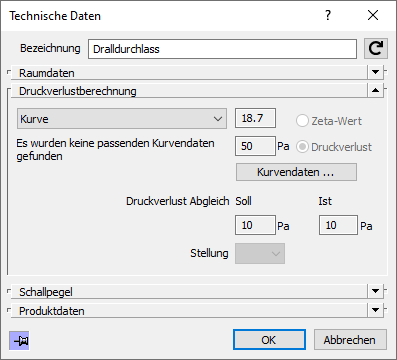This screenshot has width=397, height=360.
Task: Click the message 'Es wurden keine passenden Kurvendaten gefunden'
Action: (115, 149)
